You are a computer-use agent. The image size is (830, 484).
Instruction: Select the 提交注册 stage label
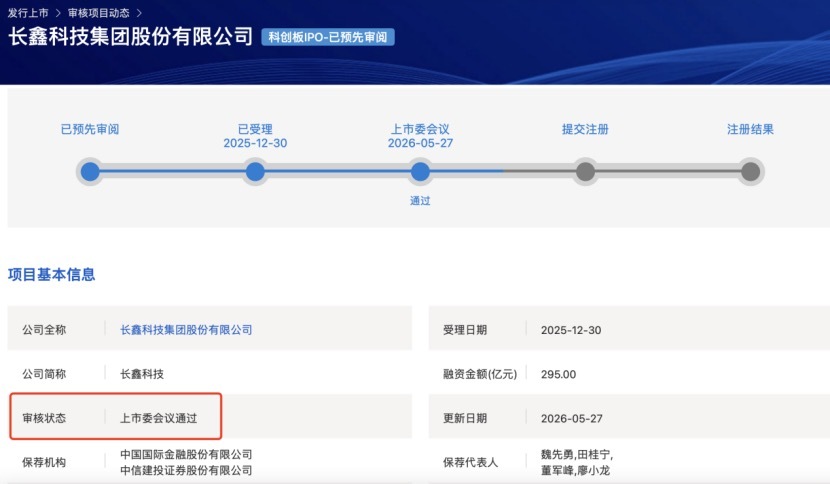click(x=585, y=129)
